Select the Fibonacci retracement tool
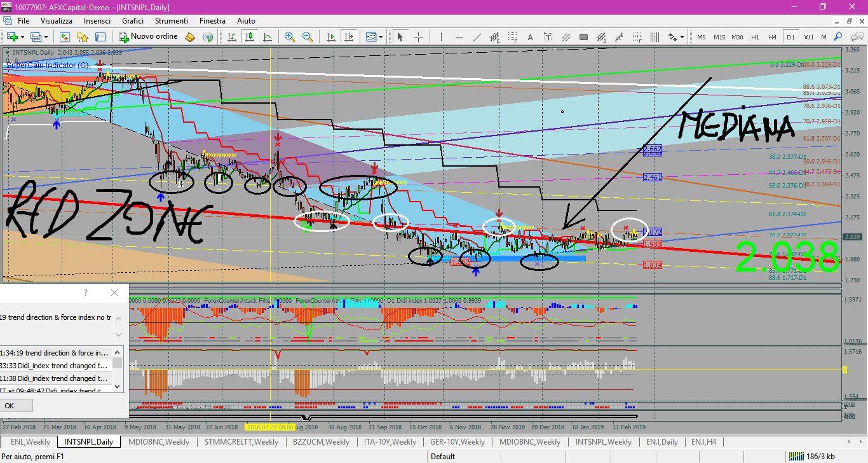This screenshot has width=868, height=463. (512, 37)
